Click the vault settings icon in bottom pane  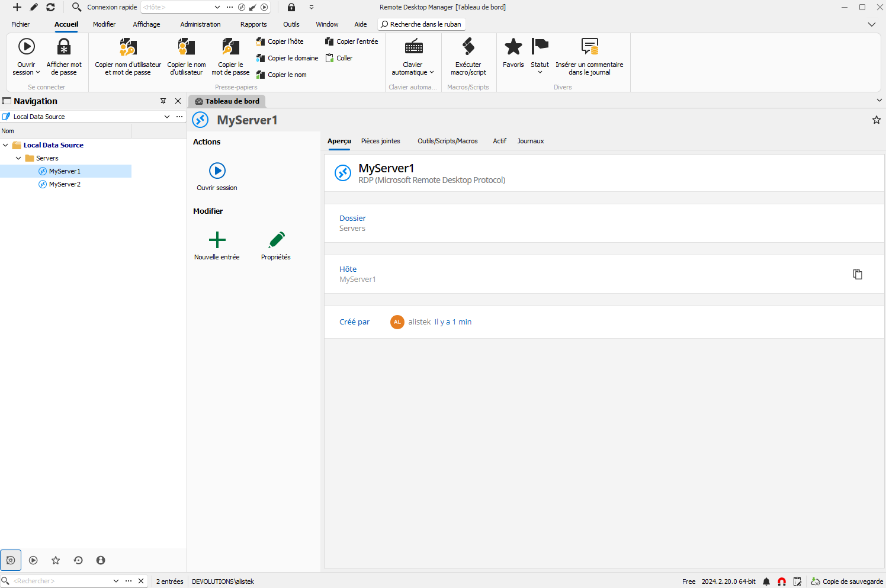click(x=11, y=560)
